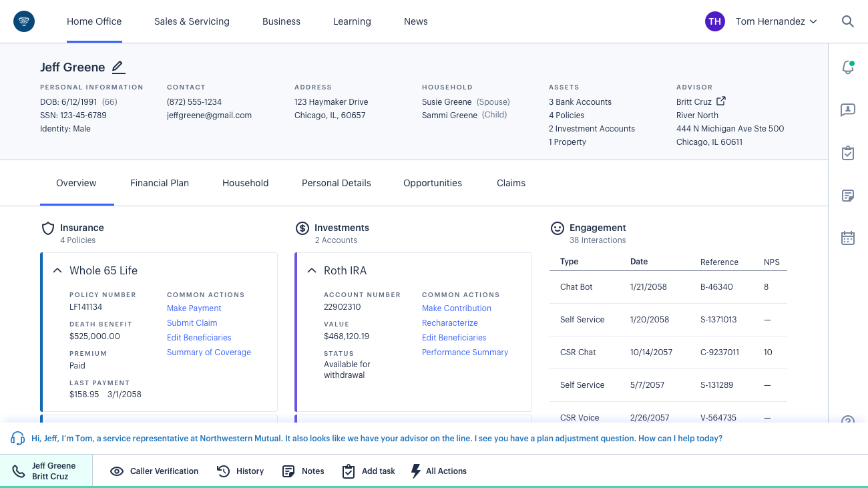Edit Jeff Greene's name with pencil icon

(118, 67)
